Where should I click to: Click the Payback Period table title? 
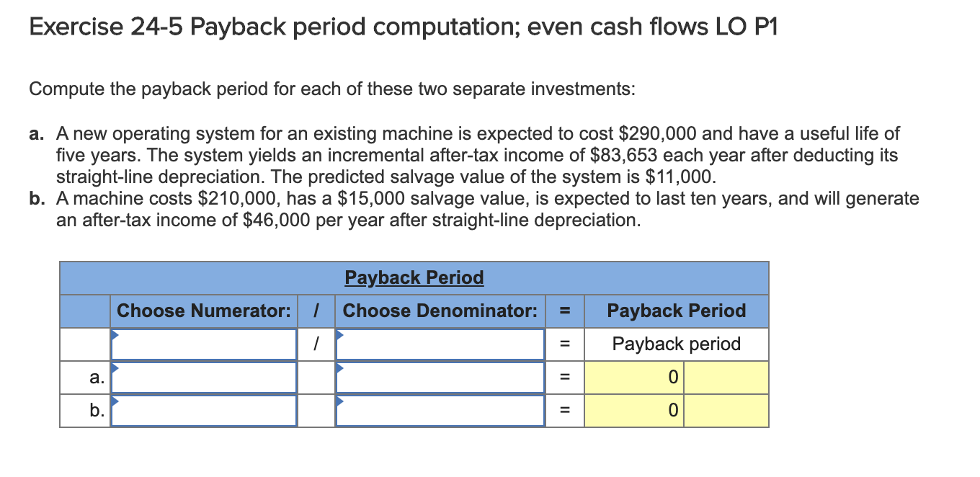coord(413,277)
